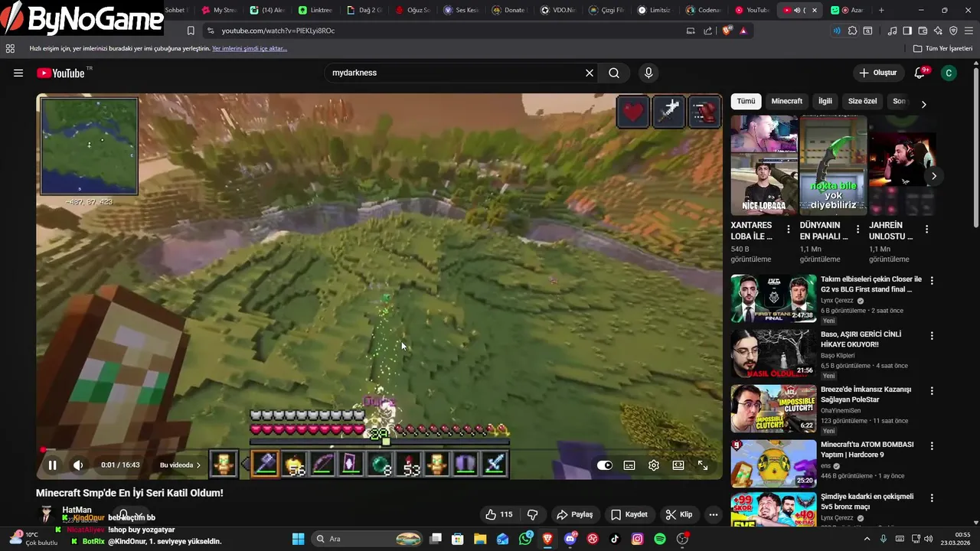980x551 pixels.
Task: Toggle the browser sidebar panel
Action: pyautogui.click(x=907, y=31)
